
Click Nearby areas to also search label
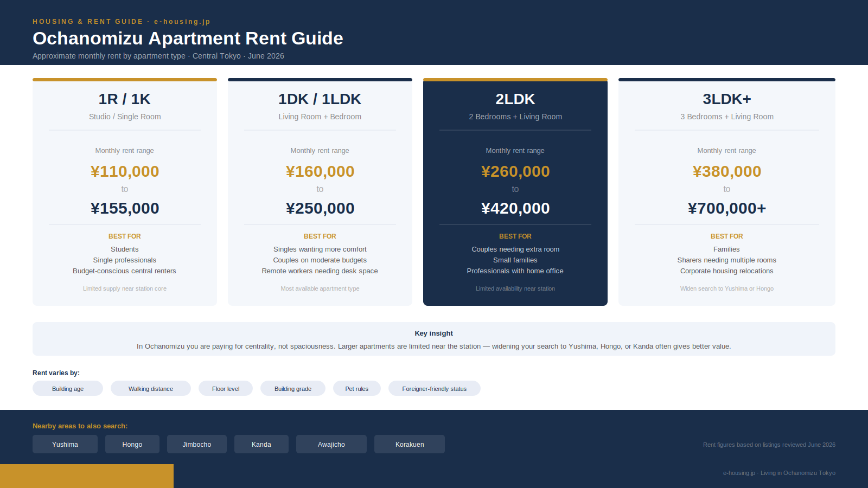[80, 426]
